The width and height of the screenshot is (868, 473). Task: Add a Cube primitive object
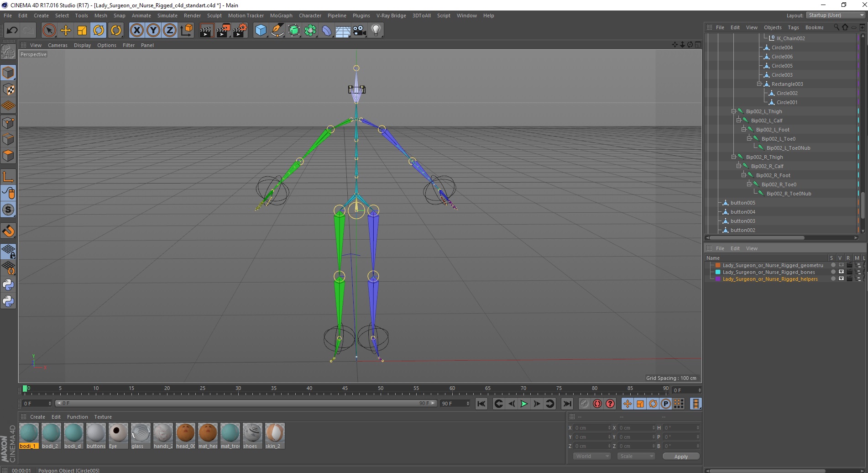(261, 31)
